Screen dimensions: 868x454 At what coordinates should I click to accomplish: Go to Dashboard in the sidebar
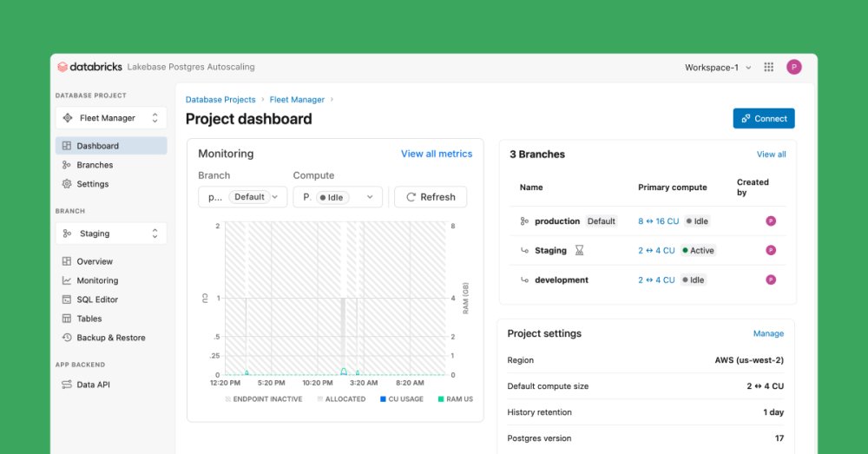tap(111, 146)
